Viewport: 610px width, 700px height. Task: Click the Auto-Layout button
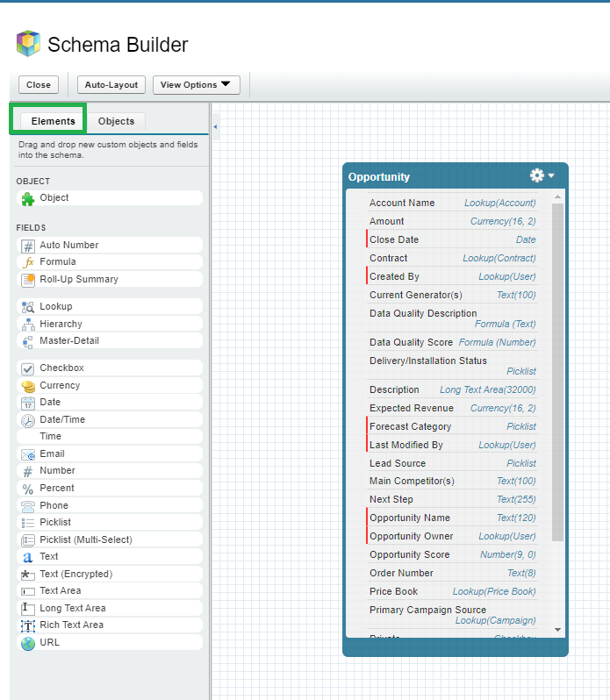point(111,85)
